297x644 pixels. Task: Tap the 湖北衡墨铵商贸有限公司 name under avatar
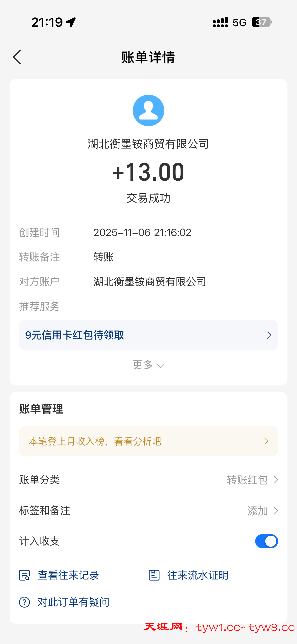point(148,144)
